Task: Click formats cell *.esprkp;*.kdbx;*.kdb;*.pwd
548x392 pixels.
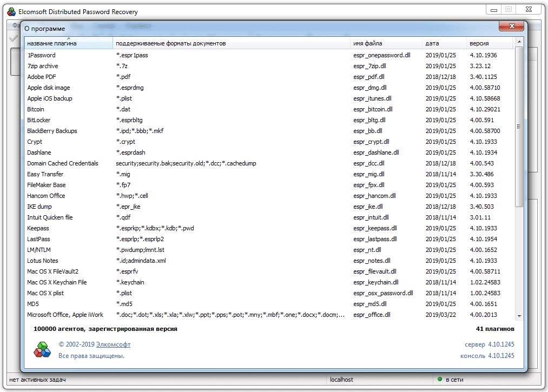Action: pos(155,229)
